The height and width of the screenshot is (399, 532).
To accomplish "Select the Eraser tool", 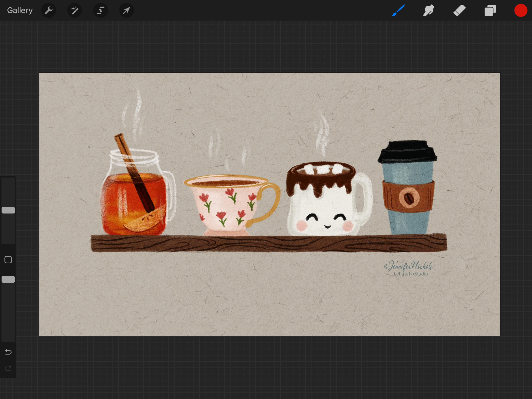I will coord(459,10).
